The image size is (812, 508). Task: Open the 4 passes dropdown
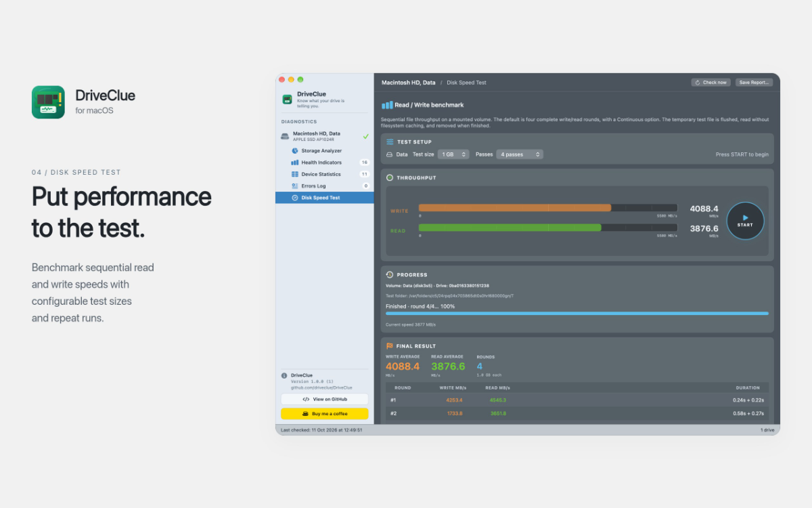point(520,154)
